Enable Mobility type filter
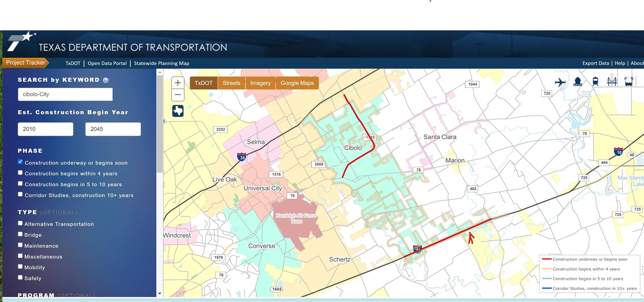The height and width of the screenshot is (302, 644). (20, 266)
